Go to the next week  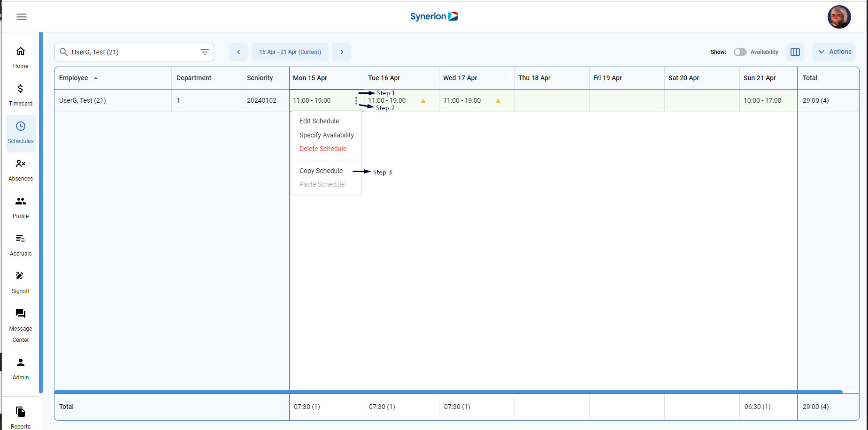pyautogui.click(x=342, y=52)
